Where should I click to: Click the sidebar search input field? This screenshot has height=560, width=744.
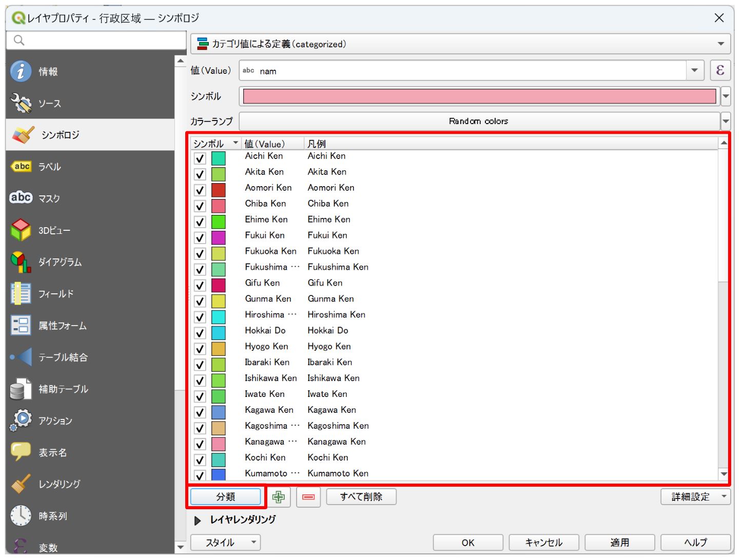click(96, 40)
